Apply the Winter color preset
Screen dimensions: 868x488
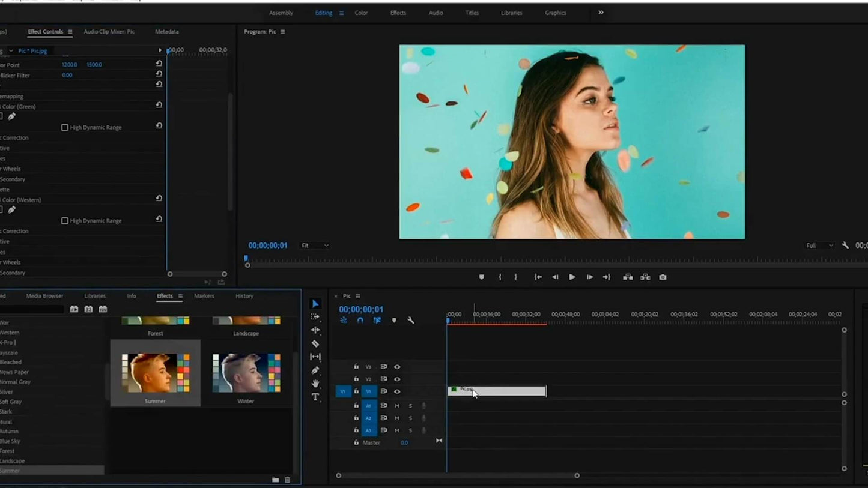pyautogui.click(x=246, y=372)
